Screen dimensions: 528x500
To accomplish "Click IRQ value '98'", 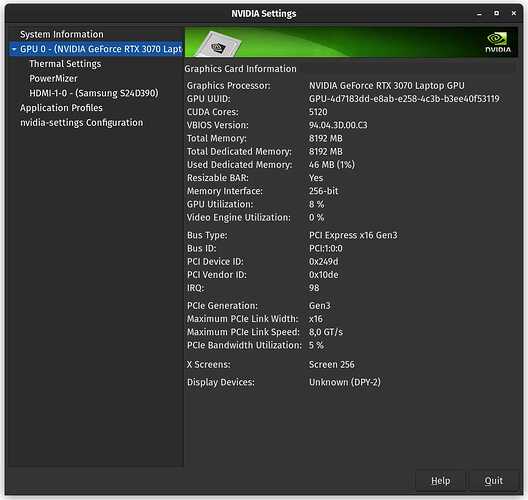I will (x=314, y=288).
